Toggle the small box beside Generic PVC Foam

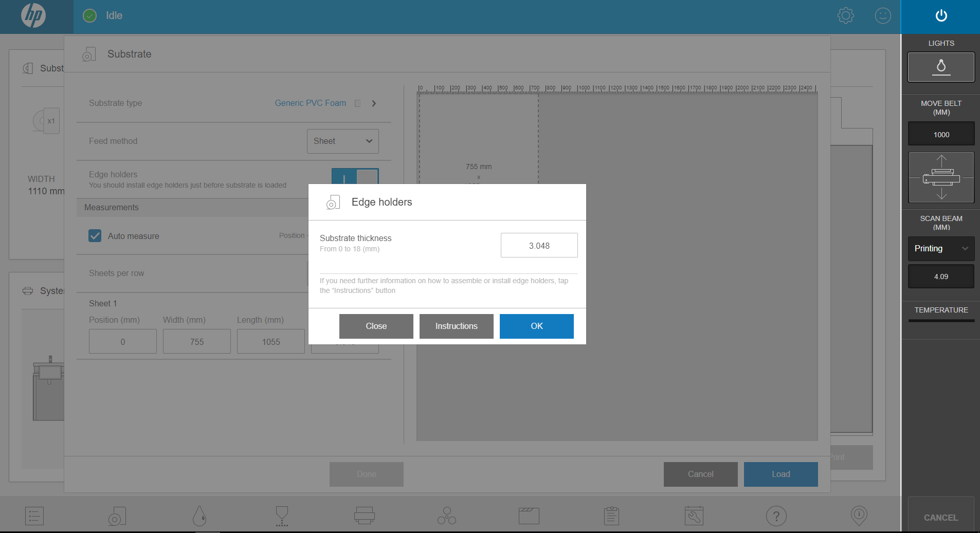[x=358, y=103]
